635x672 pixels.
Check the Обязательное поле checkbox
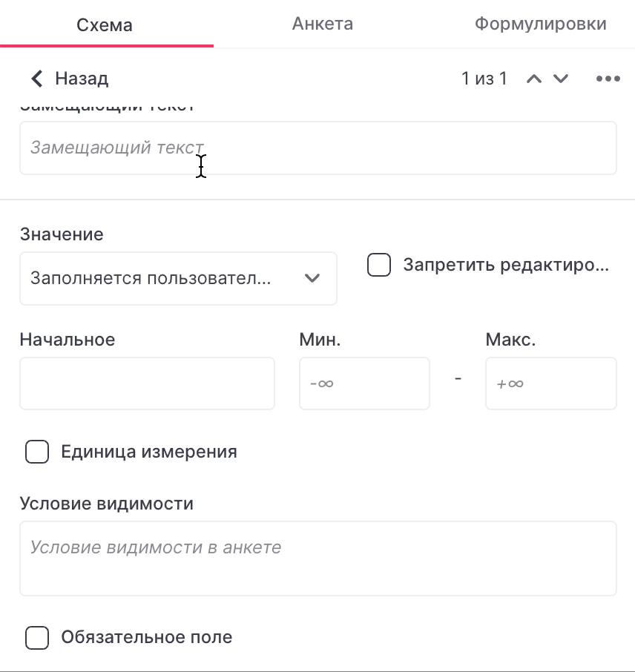click(37, 638)
